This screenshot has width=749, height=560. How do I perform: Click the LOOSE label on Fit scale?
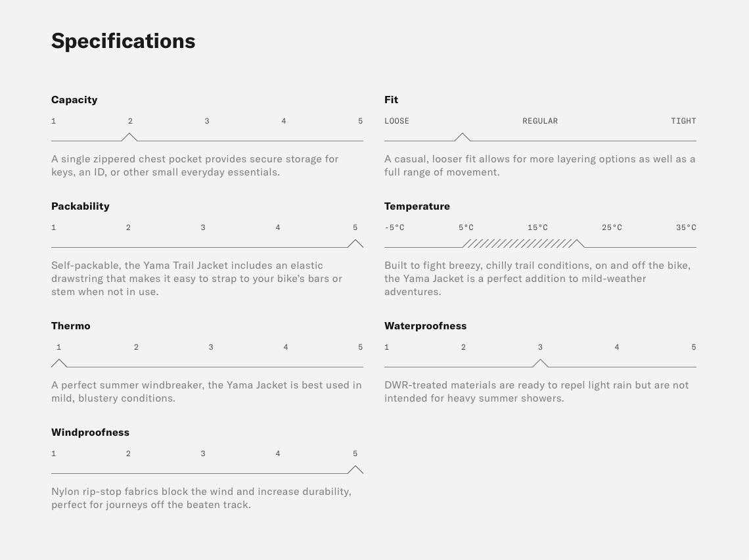tap(397, 121)
